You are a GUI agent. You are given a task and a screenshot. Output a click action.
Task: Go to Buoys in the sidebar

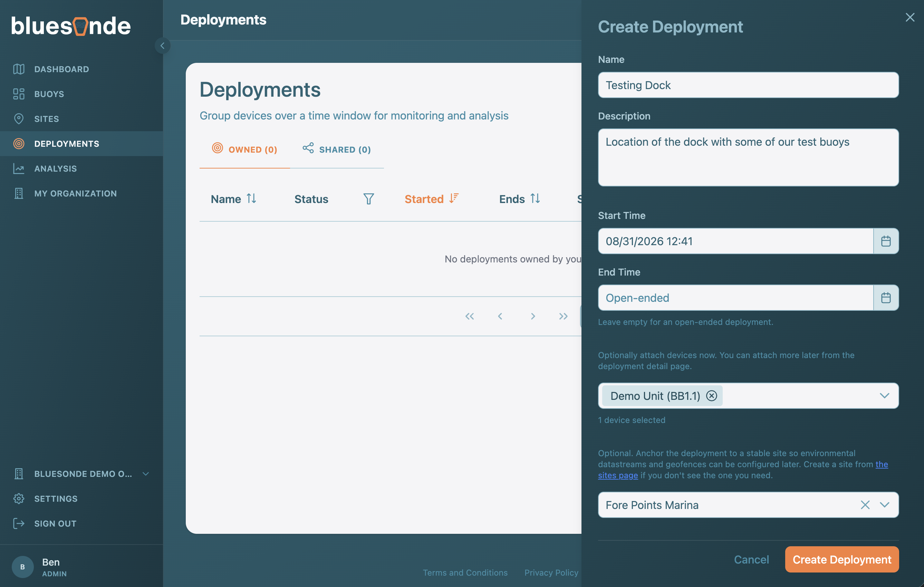click(81, 94)
